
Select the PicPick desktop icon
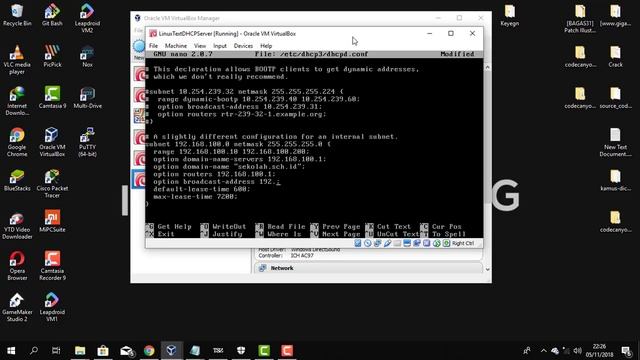pos(52,56)
